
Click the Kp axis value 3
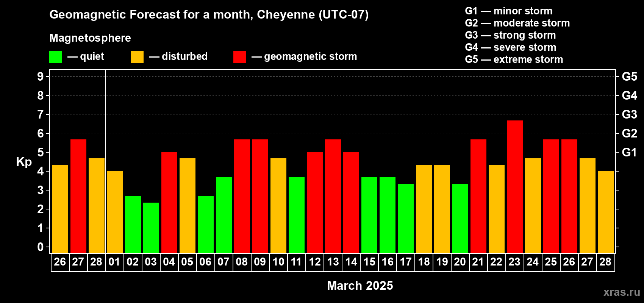pyautogui.click(x=41, y=190)
